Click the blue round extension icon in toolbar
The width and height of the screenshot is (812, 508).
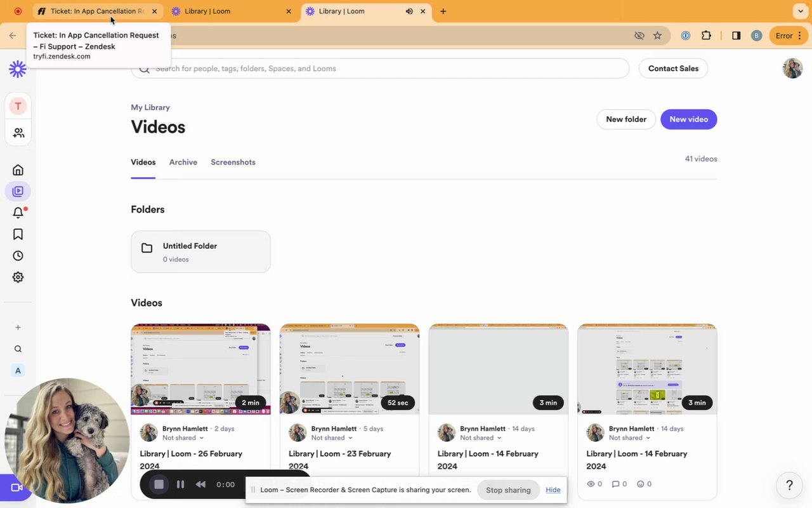[686, 36]
